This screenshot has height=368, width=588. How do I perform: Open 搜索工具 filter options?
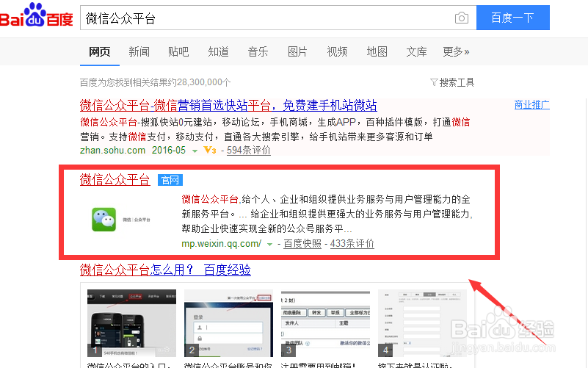pos(452,82)
